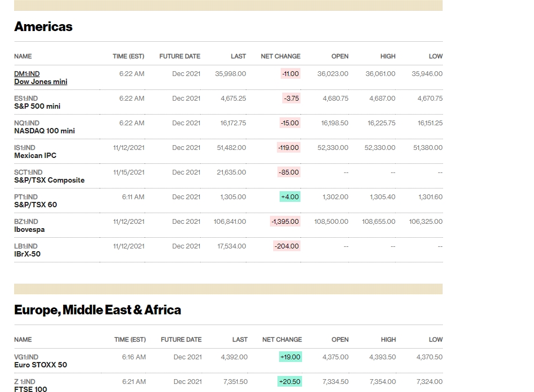Click the NASDAQ last price 16,172.75
Image resolution: width=534 pixels, height=392 pixels.
pyautogui.click(x=233, y=123)
